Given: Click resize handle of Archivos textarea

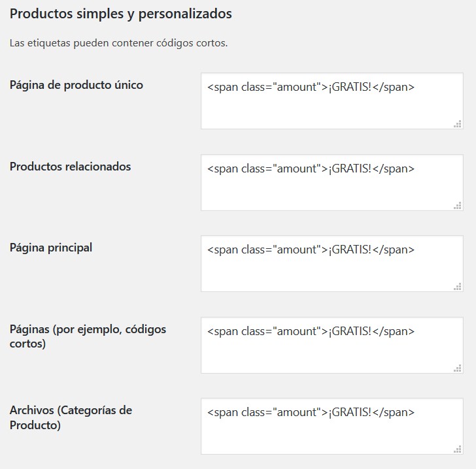Looking at the screenshot, I should 458,449.
